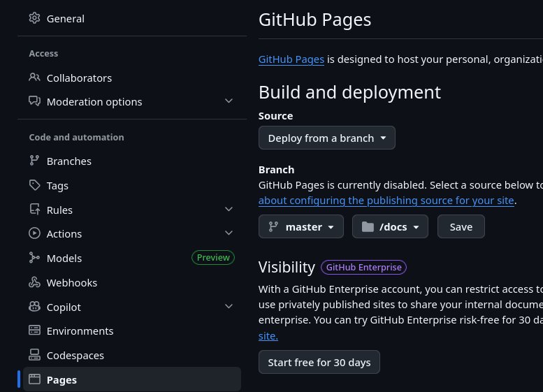Image resolution: width=543 pixels, height=392 pixels.
Task: Click the Webhooks icon in sidebar
Action: tap(34, 282)
